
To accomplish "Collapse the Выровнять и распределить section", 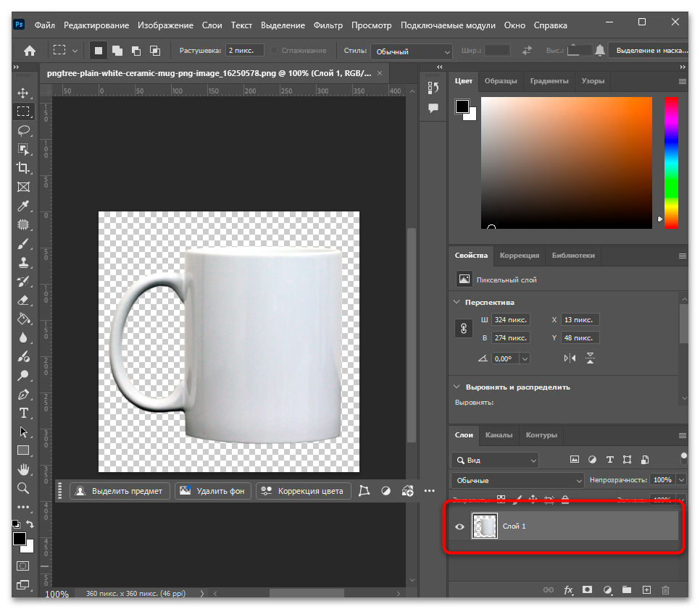I will 457,387.
